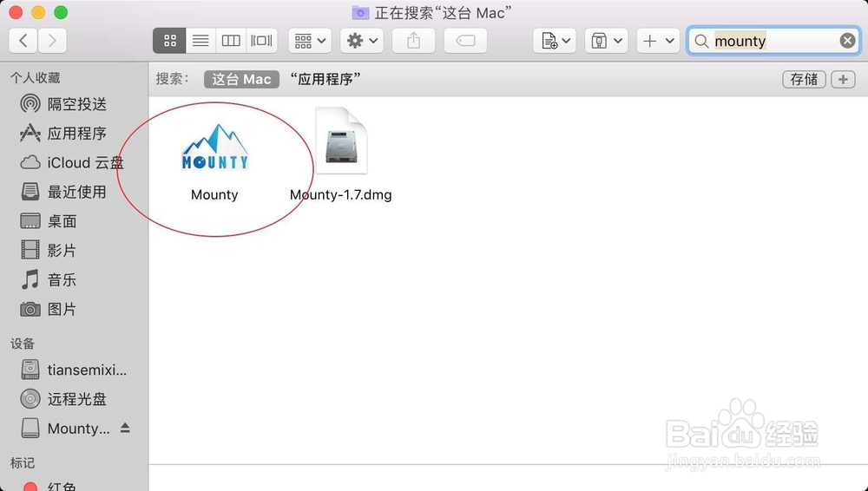The width and height of the screenshot is (868, 491).
Task: Open the group-by arrangement dropdown
Action: 310,41
